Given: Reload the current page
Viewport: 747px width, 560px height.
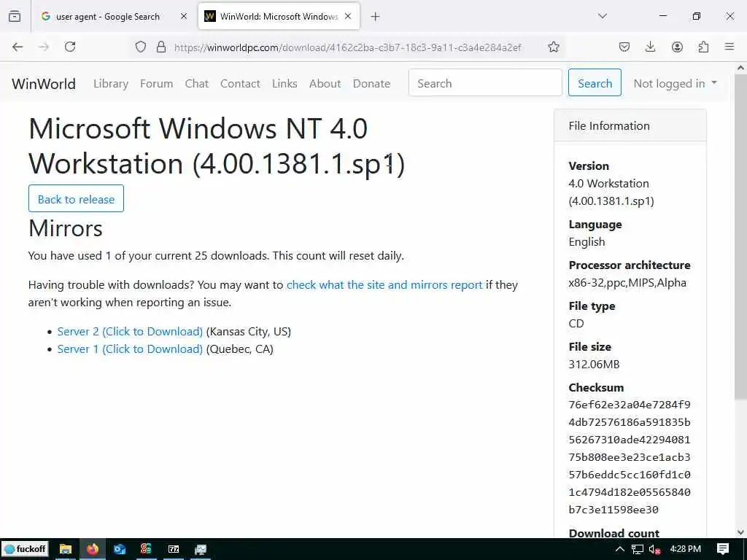Looking at the screenshot, I should (70, 47).
